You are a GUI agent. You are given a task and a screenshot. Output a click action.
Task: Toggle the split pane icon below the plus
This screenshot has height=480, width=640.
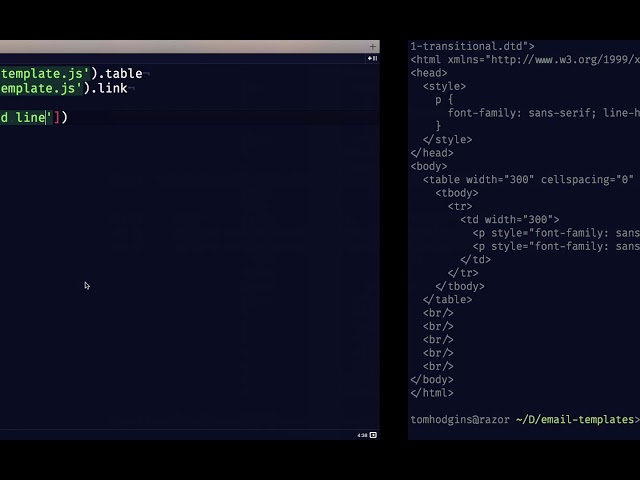pyautogui.click(x=372, y=58)
